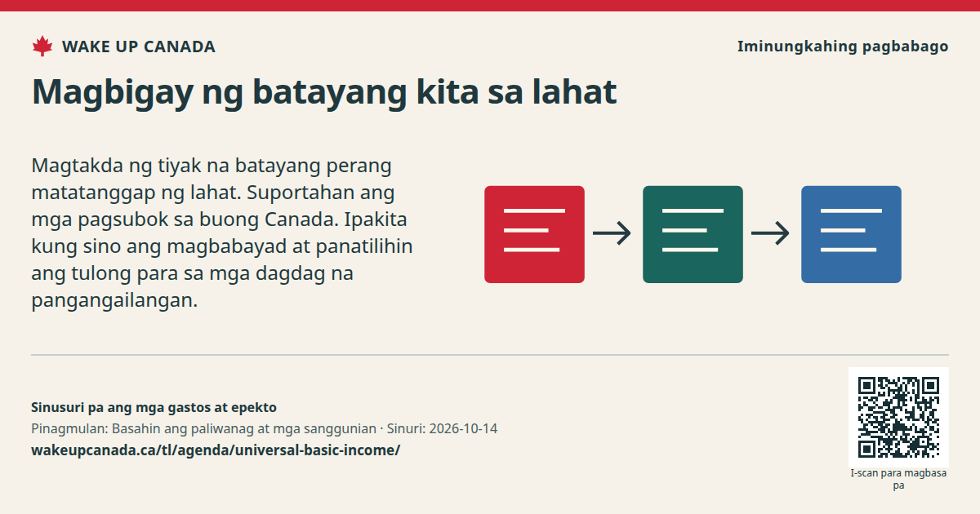This screenshot has width=980, height=514.
Task: Click the red document card icon
Action: pyautogui.click(x=534, y=234)
